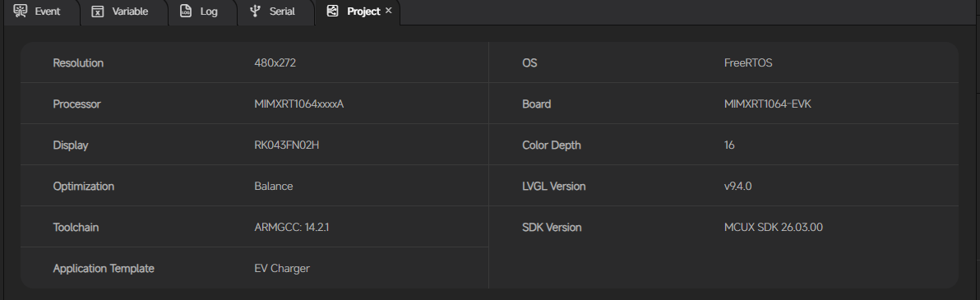Select the ARMGCC: 14.2.1 value
The width and height of the screenshot is (980, 300).
point(292,228)
